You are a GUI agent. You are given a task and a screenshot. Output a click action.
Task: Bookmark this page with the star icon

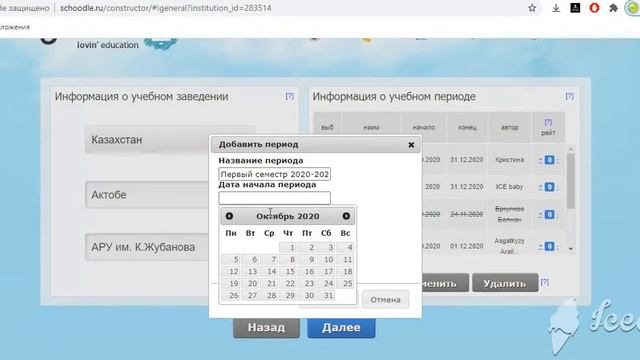coord(532,8)
